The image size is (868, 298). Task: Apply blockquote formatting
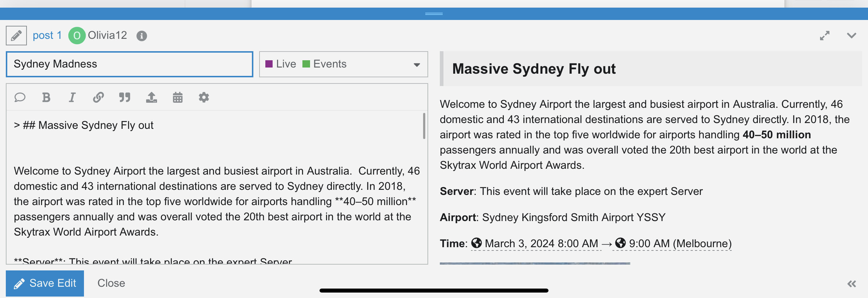coord(124,97)
